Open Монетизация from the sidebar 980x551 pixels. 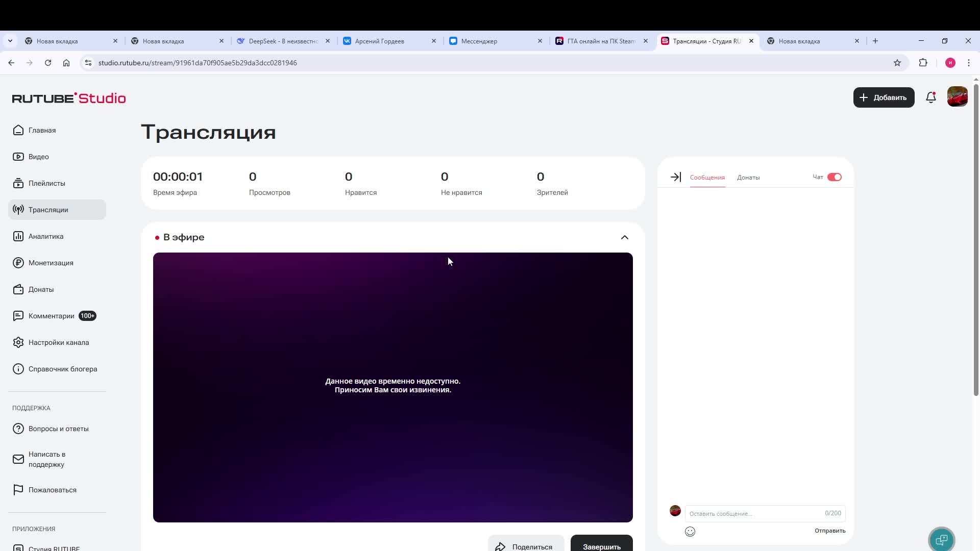(x=51, y=263)
